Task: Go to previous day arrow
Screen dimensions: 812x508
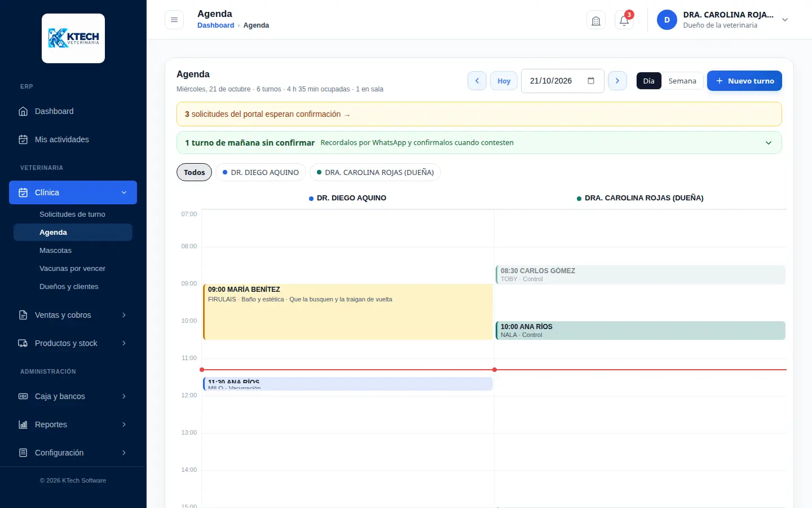Action: tap(477, 81)
